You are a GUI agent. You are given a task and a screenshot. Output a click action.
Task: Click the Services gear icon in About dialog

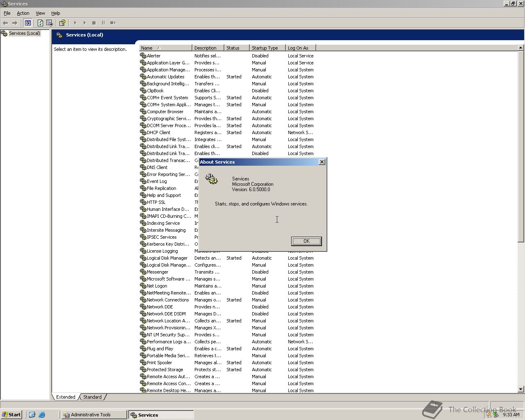click(x=212, y=179)
